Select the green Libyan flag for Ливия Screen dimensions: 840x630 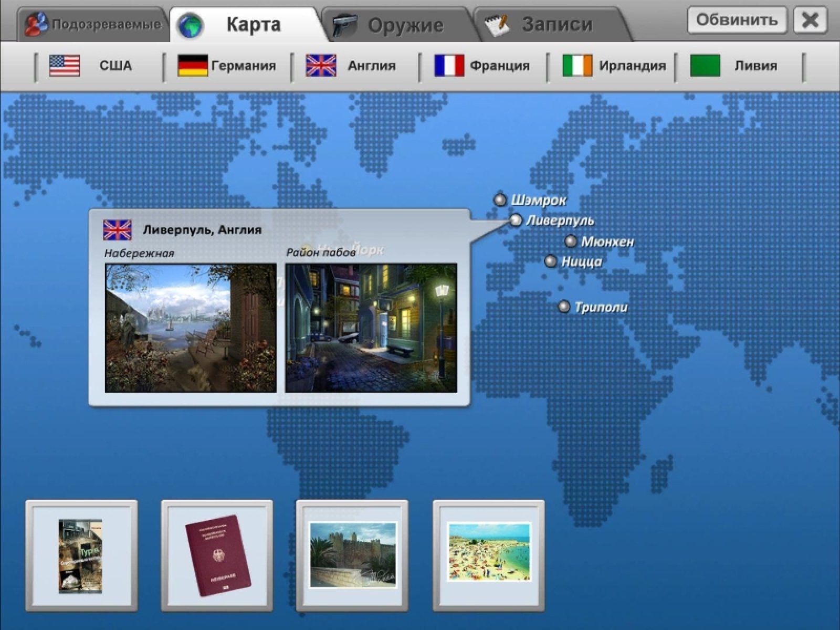705,66
